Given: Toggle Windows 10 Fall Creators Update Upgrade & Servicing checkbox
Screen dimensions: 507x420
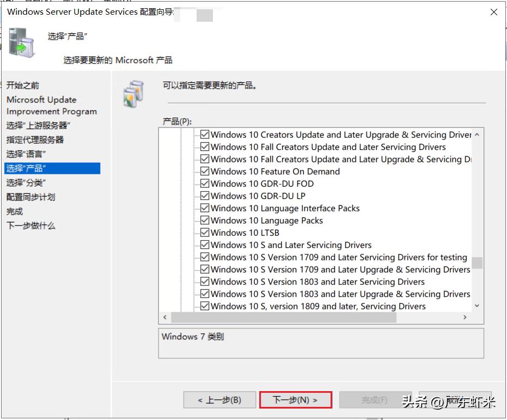Looking at the screenshot, I should pyautogui.click(x=205, y=159).
